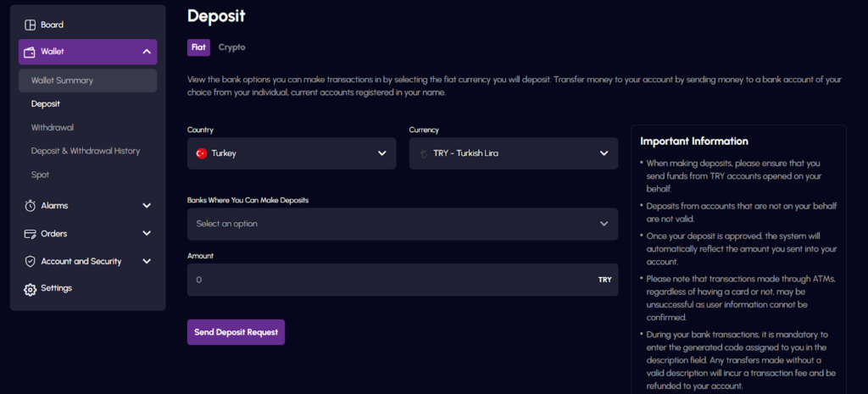This screenshot has width=868, height=394.
Task: Click the Alarms stopwatch icon
Action: point(30,206)
